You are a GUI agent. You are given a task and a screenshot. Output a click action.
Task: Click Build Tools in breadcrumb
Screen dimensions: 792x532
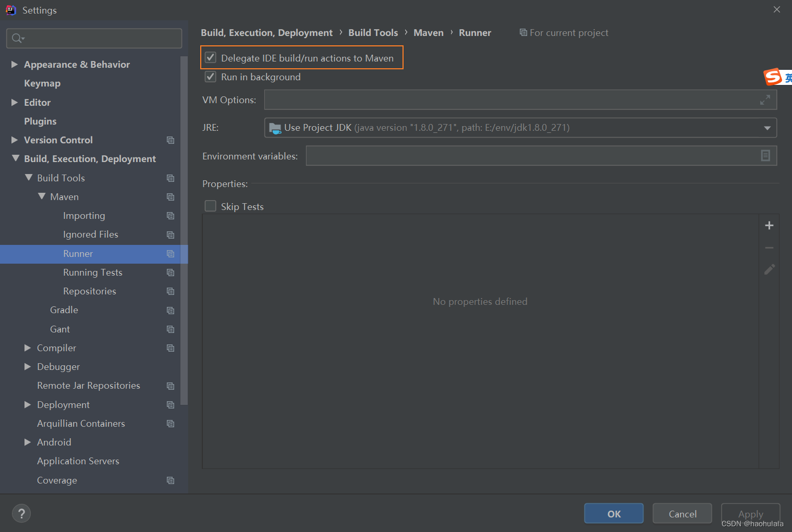click(373, 32)
